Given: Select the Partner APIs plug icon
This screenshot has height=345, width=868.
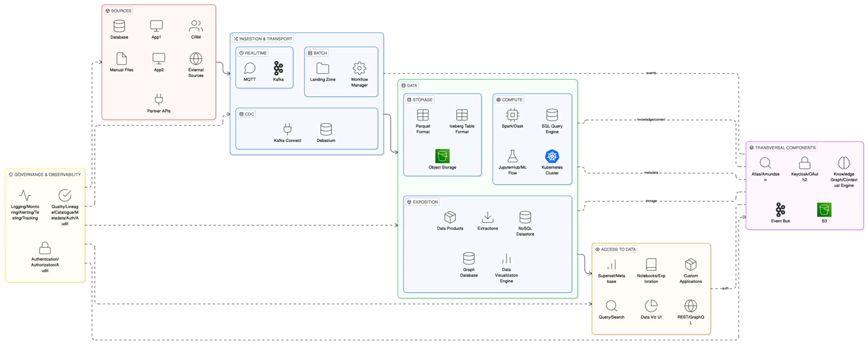Looking at the screenshot, I should tap(159, 100).
